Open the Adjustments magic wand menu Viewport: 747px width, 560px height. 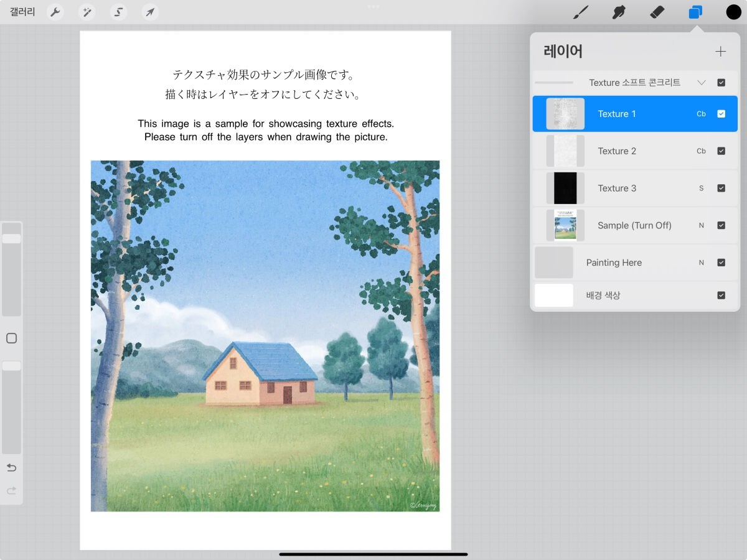coord(87,12)
